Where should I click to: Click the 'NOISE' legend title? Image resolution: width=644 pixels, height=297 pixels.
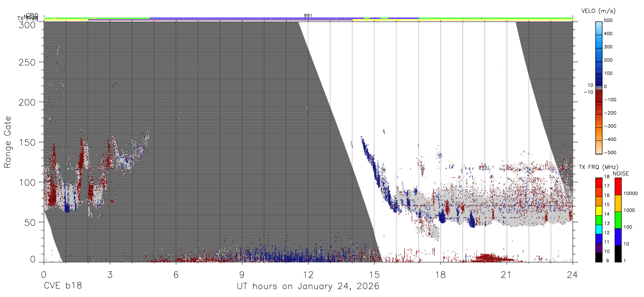pyautogui.click(x=622, y=173)
